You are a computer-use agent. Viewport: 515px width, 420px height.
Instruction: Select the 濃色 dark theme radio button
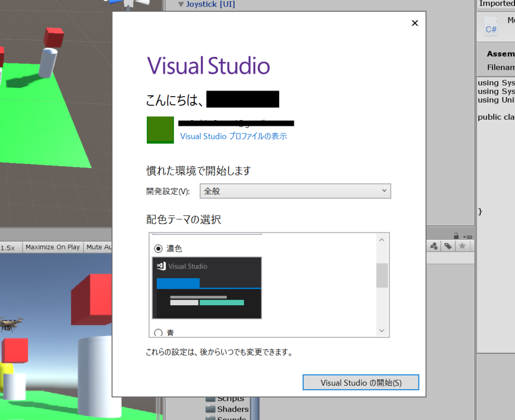pyautogui.click(x=158, y=248)
